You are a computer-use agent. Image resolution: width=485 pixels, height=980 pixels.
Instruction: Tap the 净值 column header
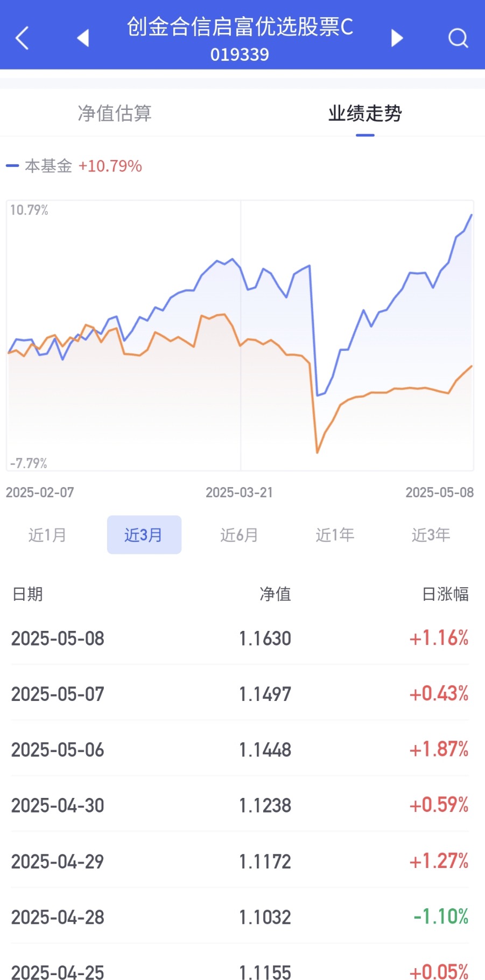click(275, 594)
